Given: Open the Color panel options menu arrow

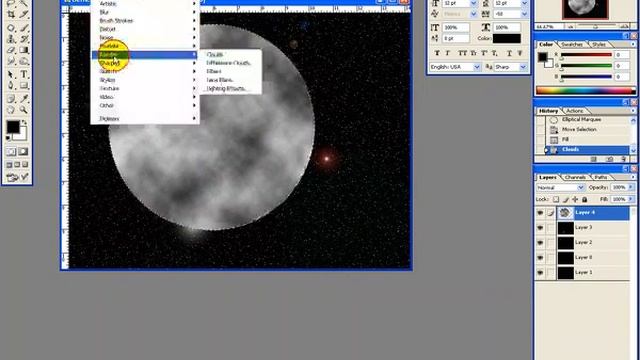Looking at the screenshot, I should [x=633, y=44].
